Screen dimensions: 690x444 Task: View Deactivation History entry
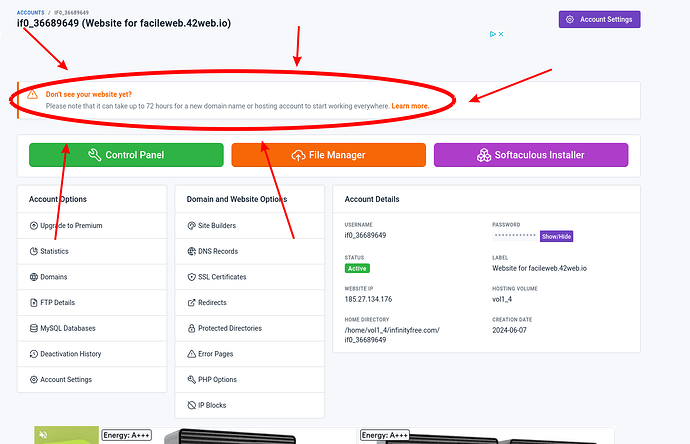pyautogui.click(x=92, y=354)
